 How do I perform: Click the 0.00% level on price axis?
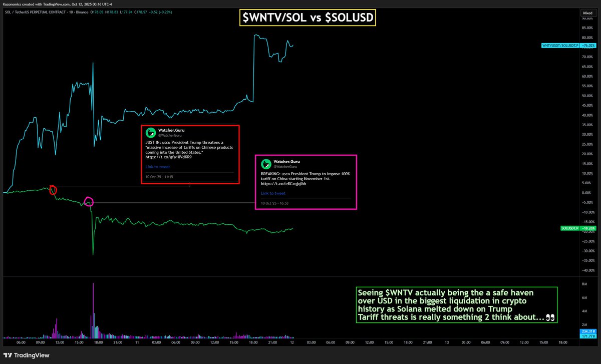point(587,193)
